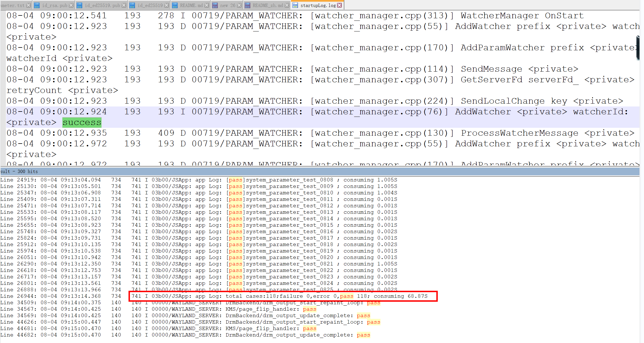Viewport: 644px width, 343px height.
Task: Click the purple disk icon on README_zh.md tab
Action: pos(247,5)
